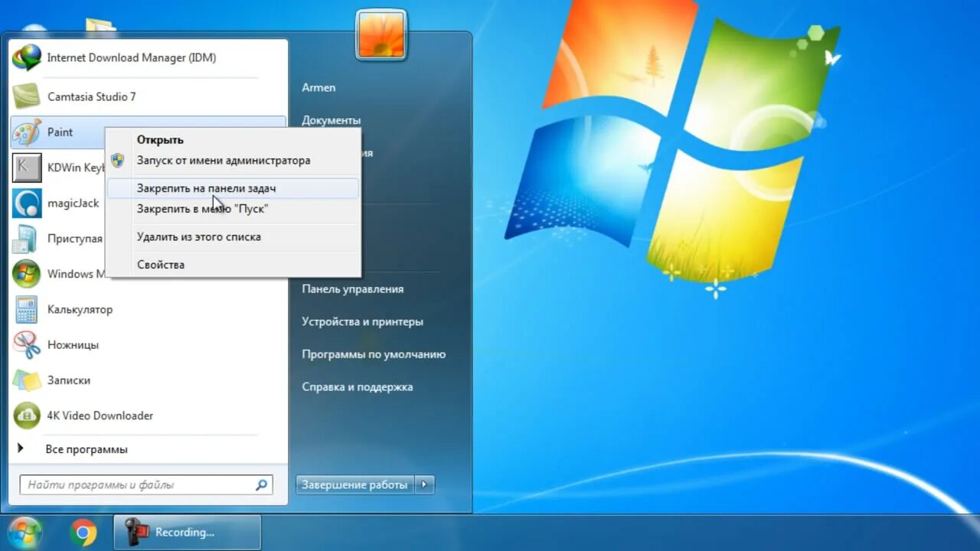Click the Калькулятор label
The width and height of the screenshot is (980, 551).
point(80,309)
